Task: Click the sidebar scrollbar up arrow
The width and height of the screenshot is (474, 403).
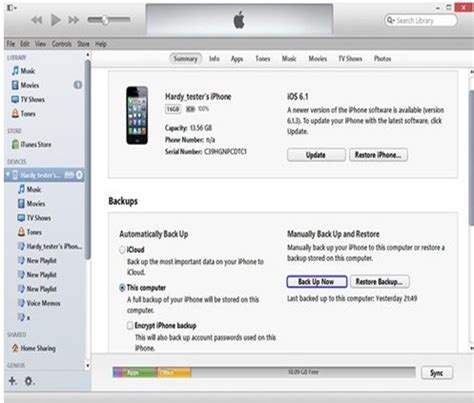Action: click(x=88, y=54)
